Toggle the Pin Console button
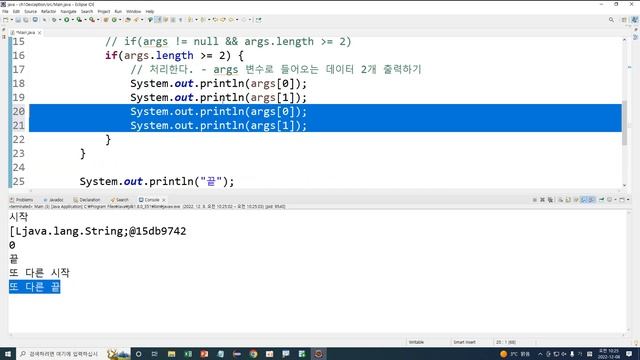Viewport: 640px width, 360px height. pos(601,200)
